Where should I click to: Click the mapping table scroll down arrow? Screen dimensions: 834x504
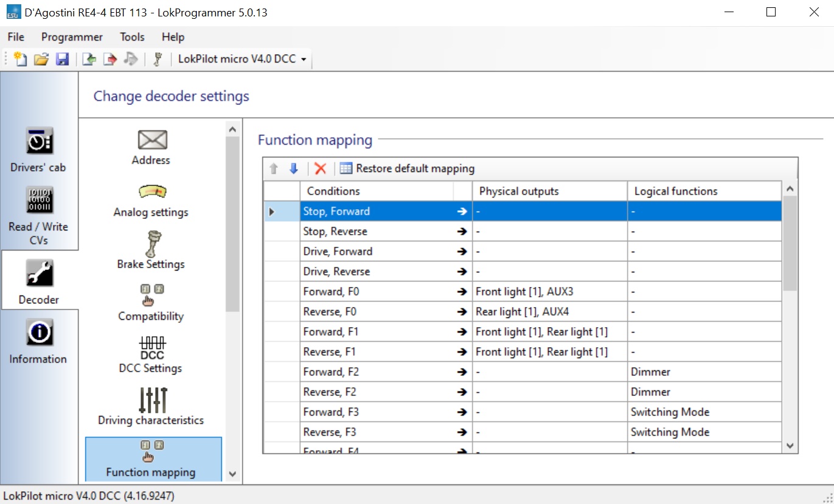[790, 445]
